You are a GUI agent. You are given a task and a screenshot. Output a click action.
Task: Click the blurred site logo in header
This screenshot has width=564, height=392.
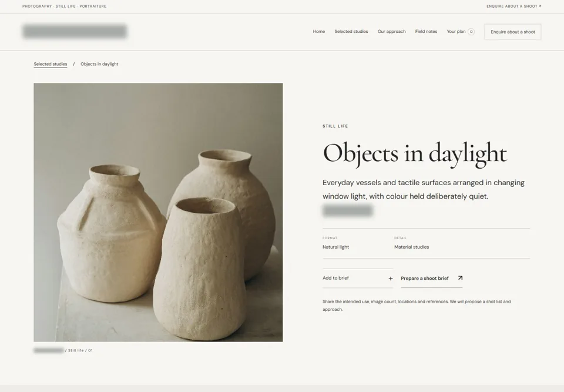point(75,31)
